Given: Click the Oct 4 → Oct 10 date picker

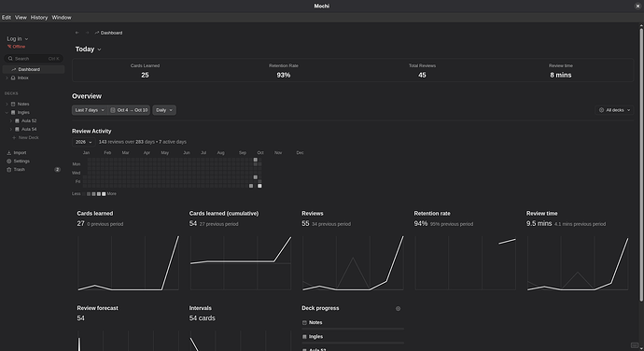Looking at the screenshot, I should pos(129,110).
